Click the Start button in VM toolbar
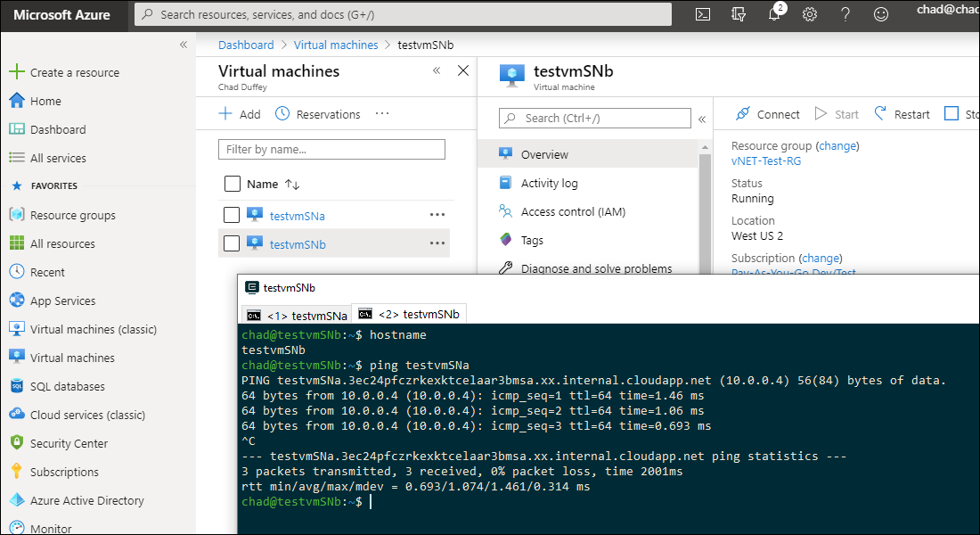The height and width of the screenshot is (535, 980). [837, 114]
